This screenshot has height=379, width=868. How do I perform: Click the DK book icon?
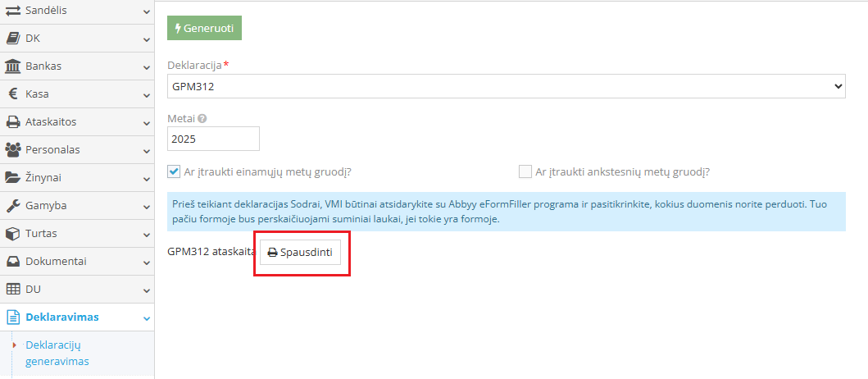pyautogui.click(x=13, y=39)
